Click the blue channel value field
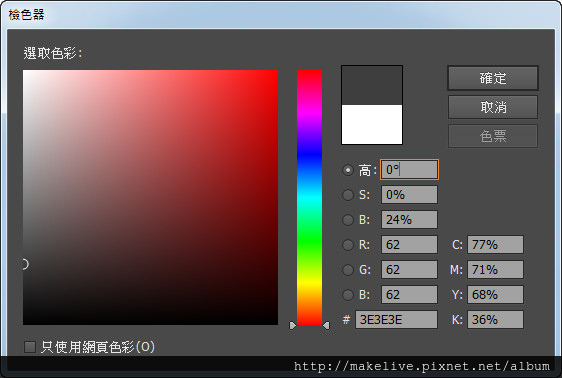The image size is (562, 378). click(x=409, y=295)
